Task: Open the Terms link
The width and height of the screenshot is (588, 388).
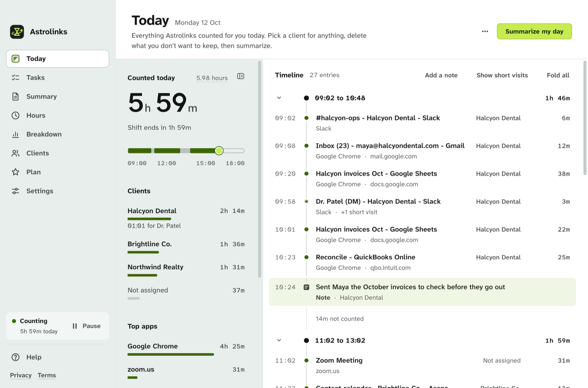Action: click(47, 375)
